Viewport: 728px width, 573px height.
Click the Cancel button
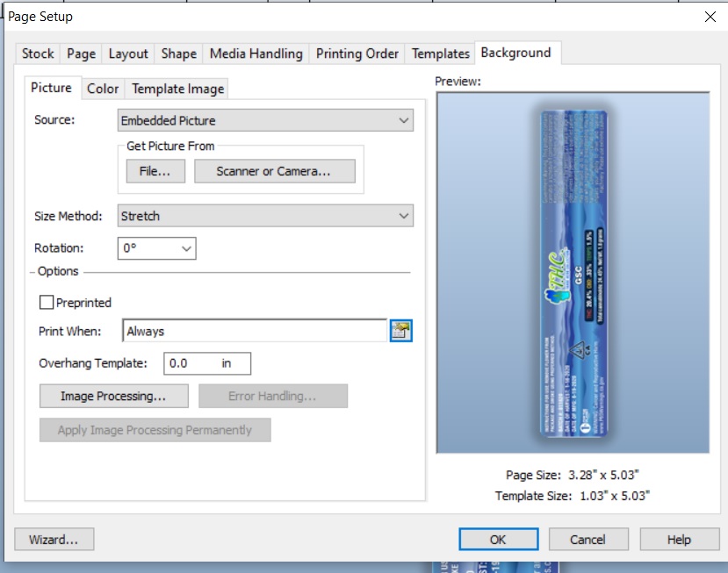(x=588, y=540)
